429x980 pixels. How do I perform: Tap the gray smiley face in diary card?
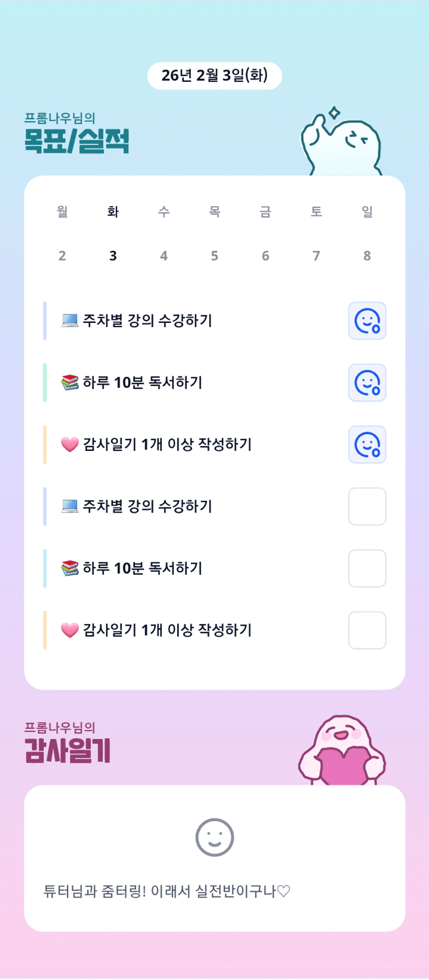(x=214, y=837)
